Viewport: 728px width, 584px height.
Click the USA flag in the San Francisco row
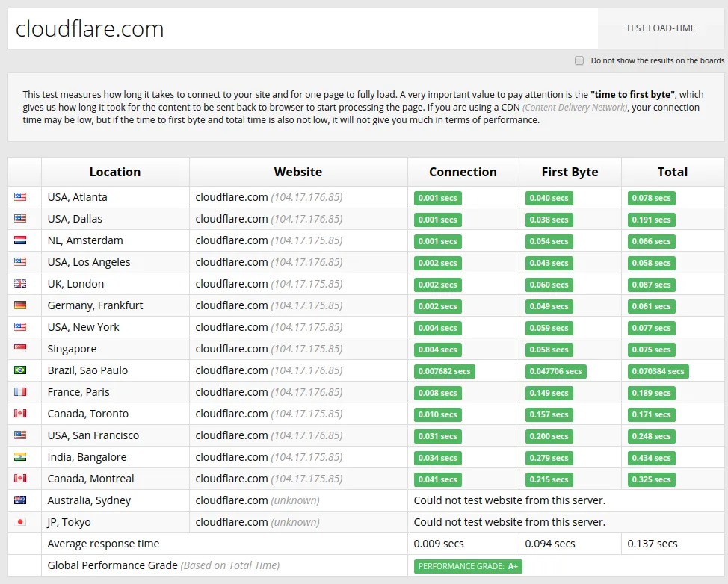pos(20,435)
